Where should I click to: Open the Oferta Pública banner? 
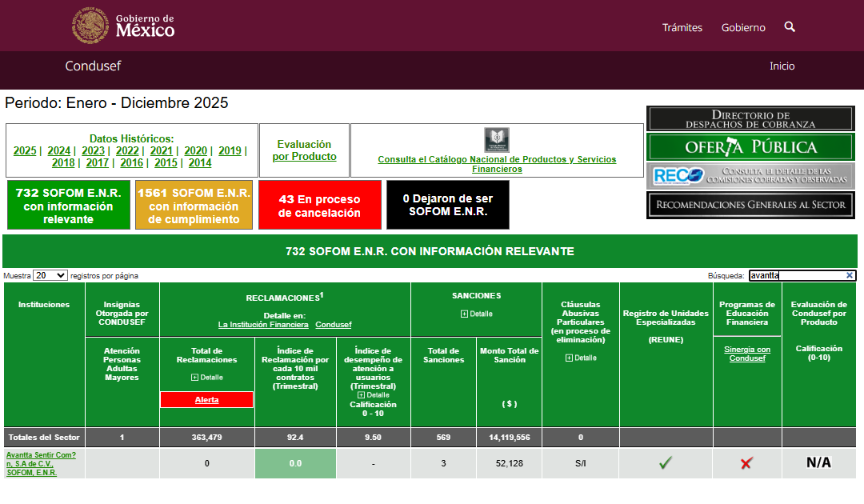[750, 147]
